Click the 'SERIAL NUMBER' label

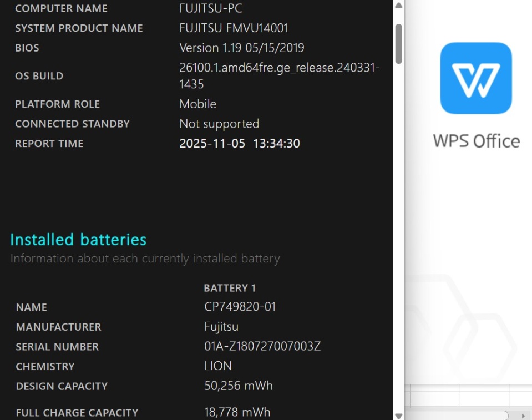pos(57,347)
